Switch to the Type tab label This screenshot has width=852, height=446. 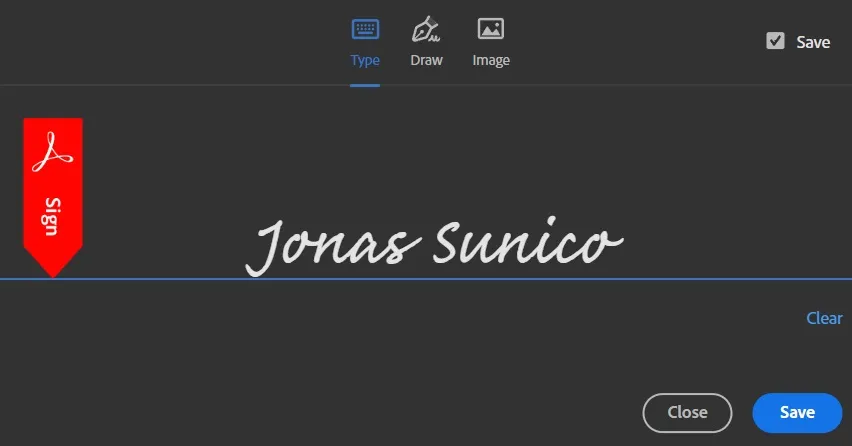[365, 60]
